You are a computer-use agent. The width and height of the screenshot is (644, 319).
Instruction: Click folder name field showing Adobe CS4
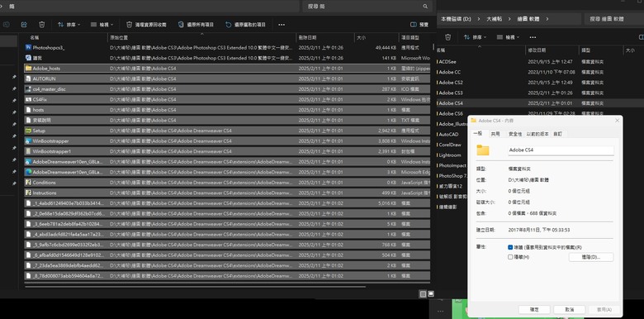[561, 150]
